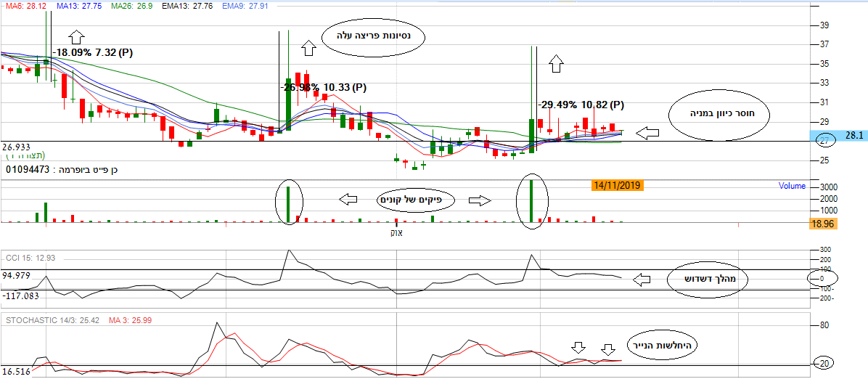
Task: Select the circled volume spike on the right
Action: coord(532,201)
